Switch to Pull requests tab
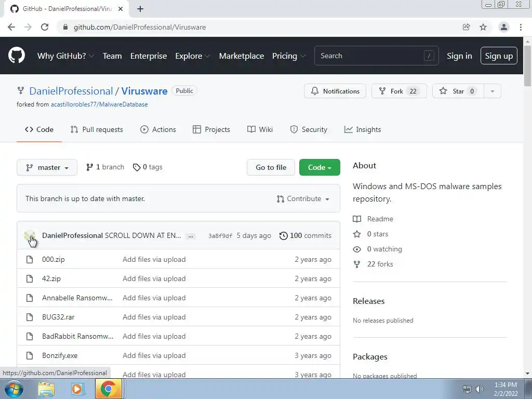 coord(97,129)
